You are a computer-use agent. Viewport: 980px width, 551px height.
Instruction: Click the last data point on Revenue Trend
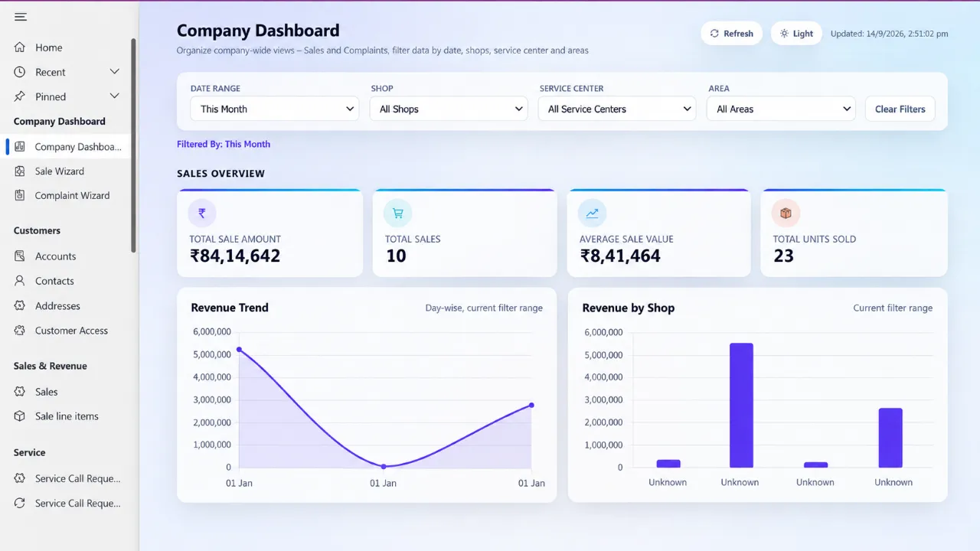click(531, 405)
